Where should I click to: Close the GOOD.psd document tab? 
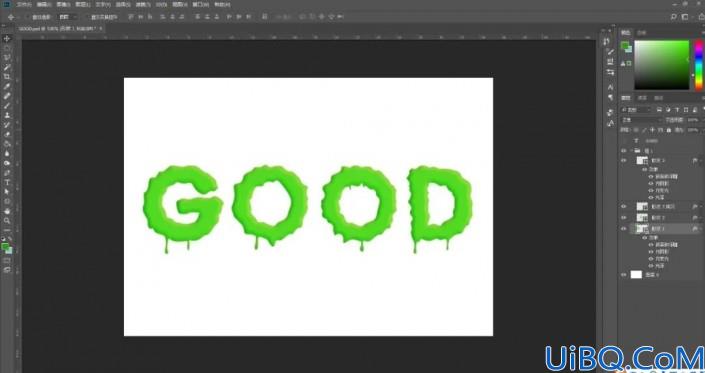[101, 28]
